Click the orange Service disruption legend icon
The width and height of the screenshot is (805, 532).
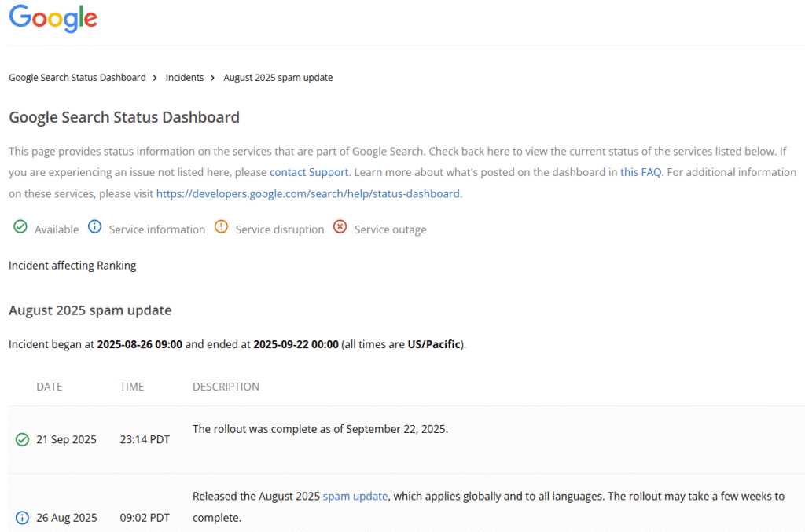[x=221, y=228]
